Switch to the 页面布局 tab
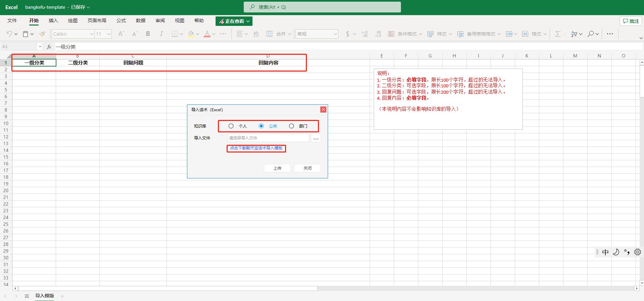 coord(97,20)
